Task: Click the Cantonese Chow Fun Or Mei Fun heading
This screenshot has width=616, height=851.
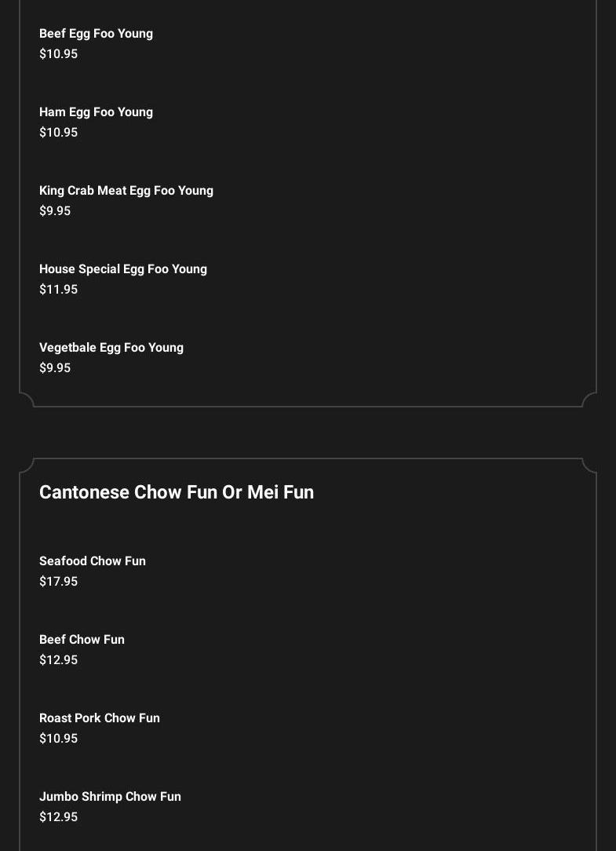Action: 177,492
